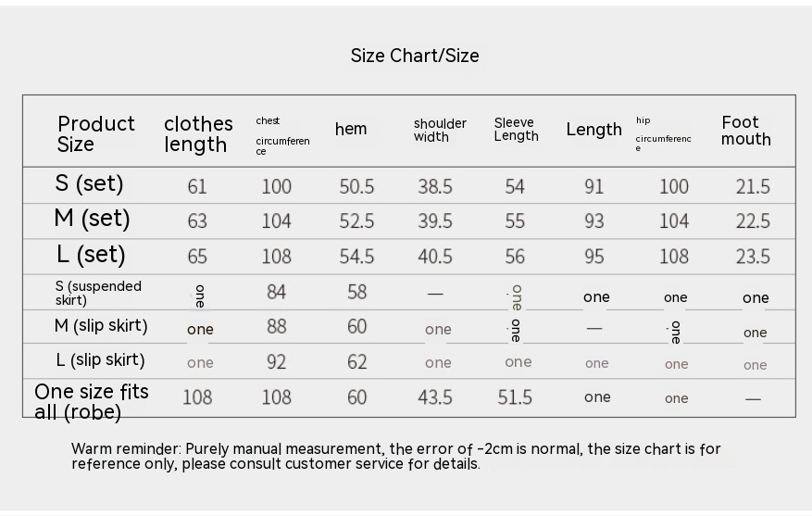Select the 'Product Size' column header
Image resolution: width=812 pixels, height=516 pixels.
coord(95,134)
